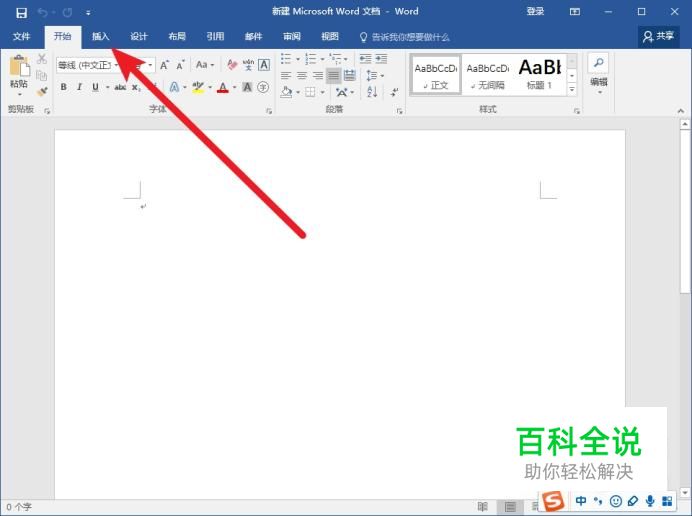The image size is (692, 516).
Task: Toggle Align Right paragraph
Action: pos(318,75)
